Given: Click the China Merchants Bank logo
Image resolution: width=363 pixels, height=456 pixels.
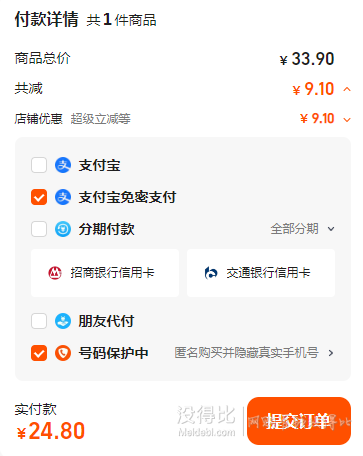Looking at the screenshot, I should pos(55,273).
